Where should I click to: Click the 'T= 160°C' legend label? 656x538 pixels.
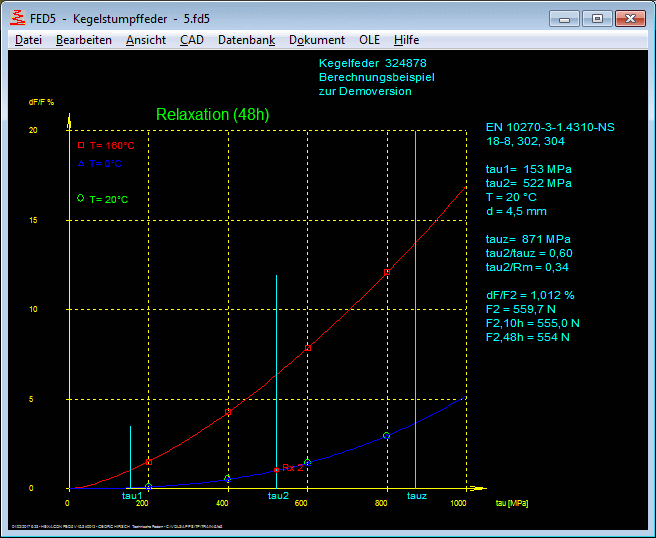(x=112, y=146)
